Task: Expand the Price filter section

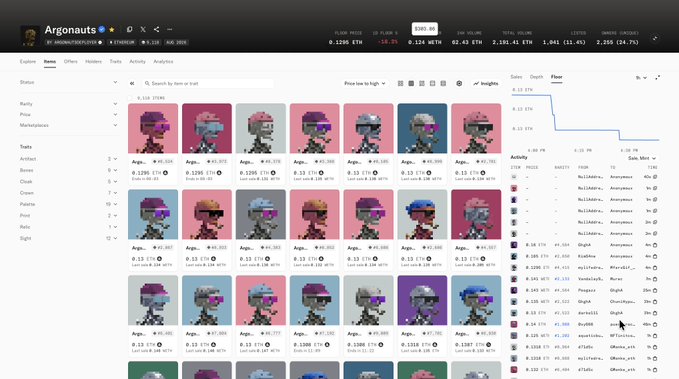Action: pos(68,114)
